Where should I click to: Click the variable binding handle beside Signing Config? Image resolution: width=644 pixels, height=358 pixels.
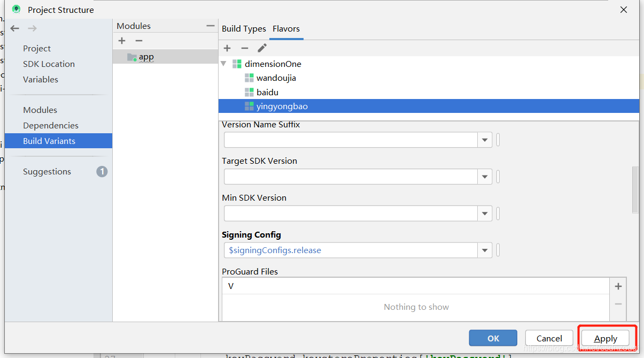pyautogui.click(x=498, y=250)
